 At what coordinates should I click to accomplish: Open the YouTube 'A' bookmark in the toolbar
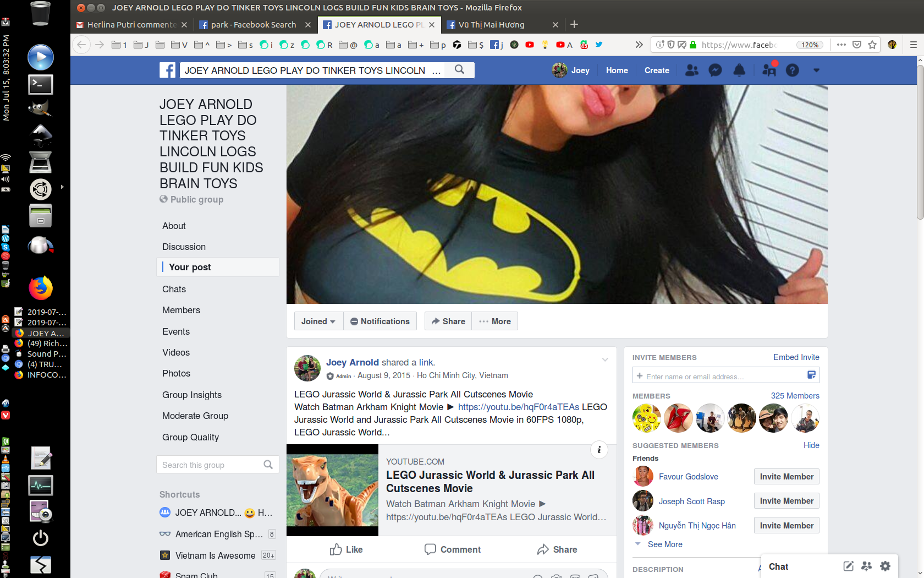tap(564, 45)
